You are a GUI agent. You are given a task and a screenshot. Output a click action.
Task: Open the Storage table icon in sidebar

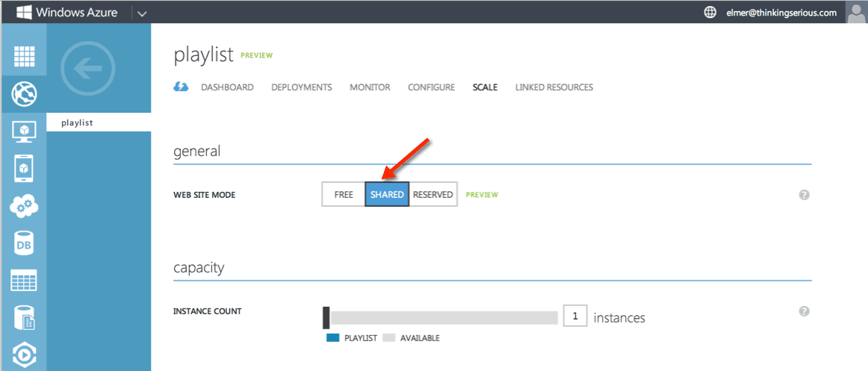pyautogui.click(x=25, y=281)
